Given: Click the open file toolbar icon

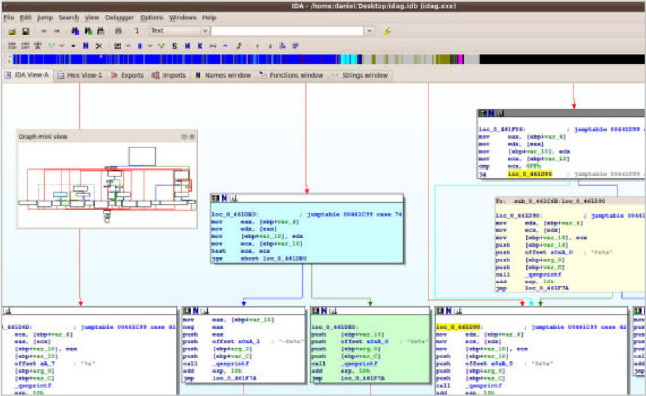Looking at the screenshot, I should click(12, 31).
